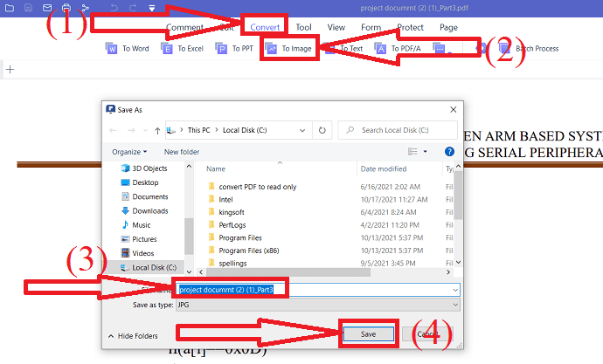The width and height of the screenshot is (603, 364).
Task: Click the Save button
Action: 368,333
